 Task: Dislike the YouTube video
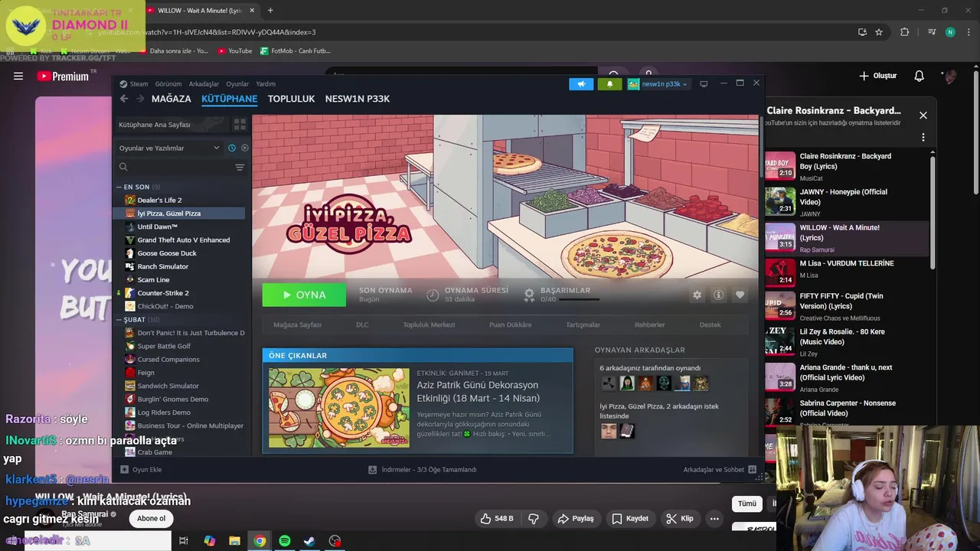[x=534, y=519]
